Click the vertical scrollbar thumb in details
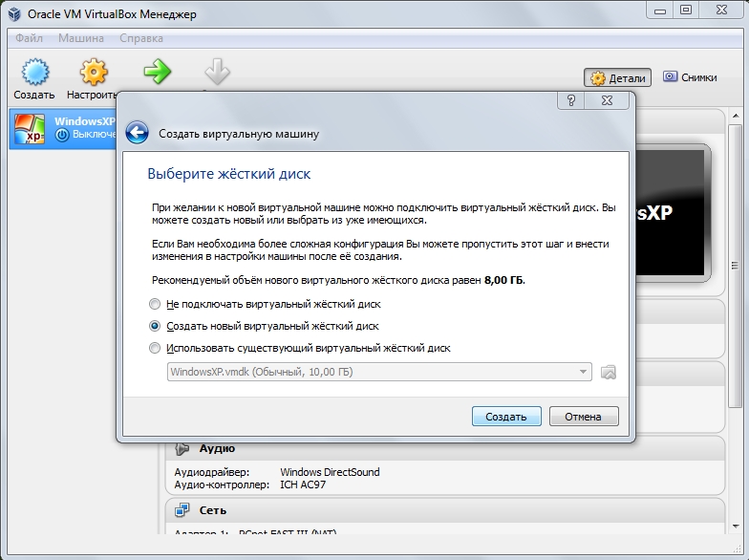749x560 pixels. 736,266
